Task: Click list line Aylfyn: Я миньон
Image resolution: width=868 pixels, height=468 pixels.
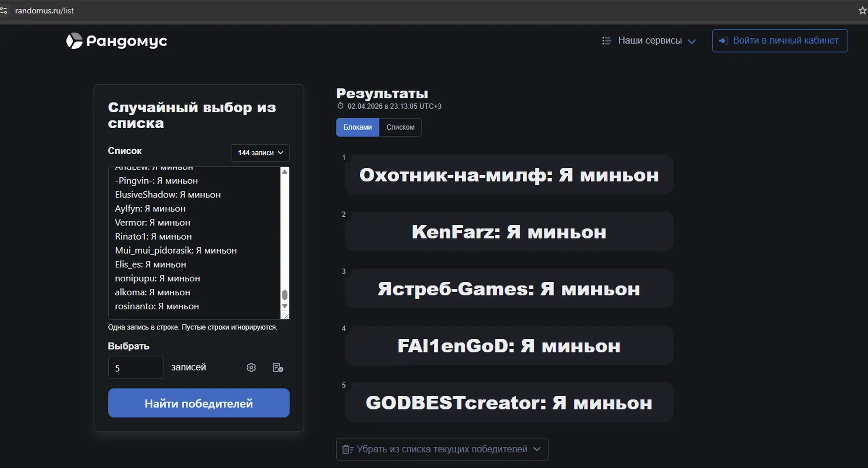Action: point(150,209)
